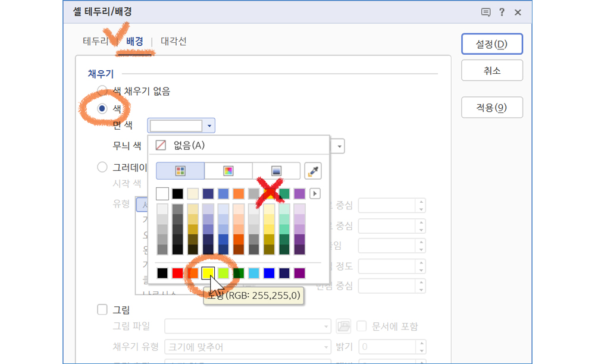Pick the green swatch in theme color row
The height and width of the screenshot is (364, 595).
pyautogui.click(x=284, y=194)
